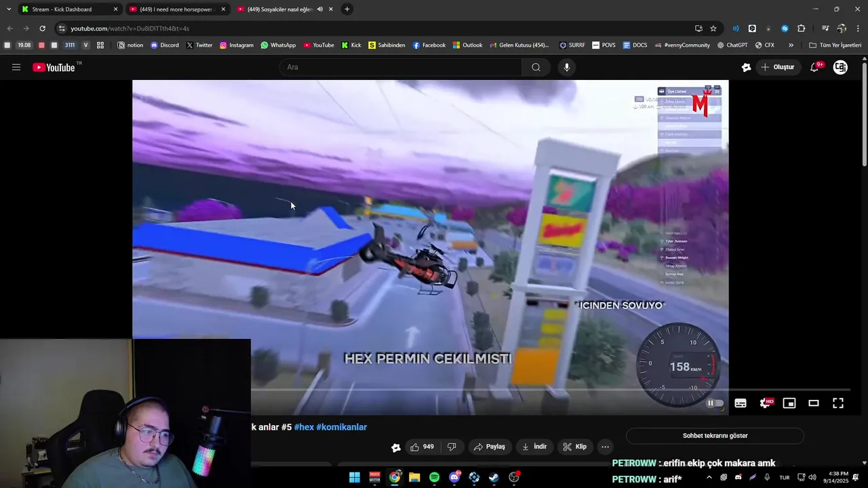Open Tüm Yer İşaretleri folder

pos(835,45)
